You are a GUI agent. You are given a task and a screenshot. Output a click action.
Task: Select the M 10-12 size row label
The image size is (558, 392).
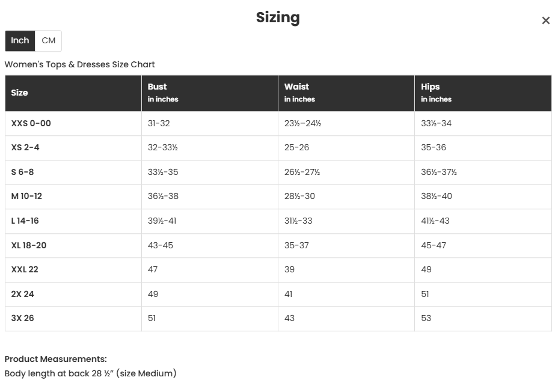tap(26, 197)
